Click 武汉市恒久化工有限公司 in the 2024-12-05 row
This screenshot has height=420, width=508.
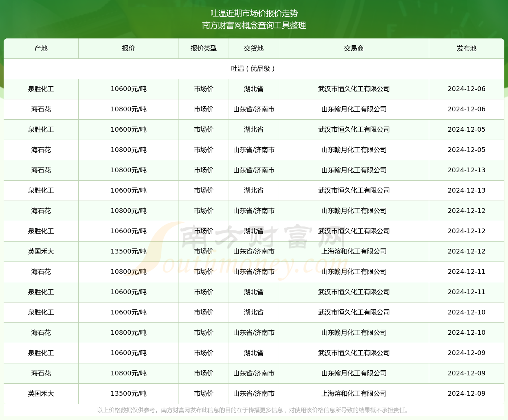click(354, 129)
